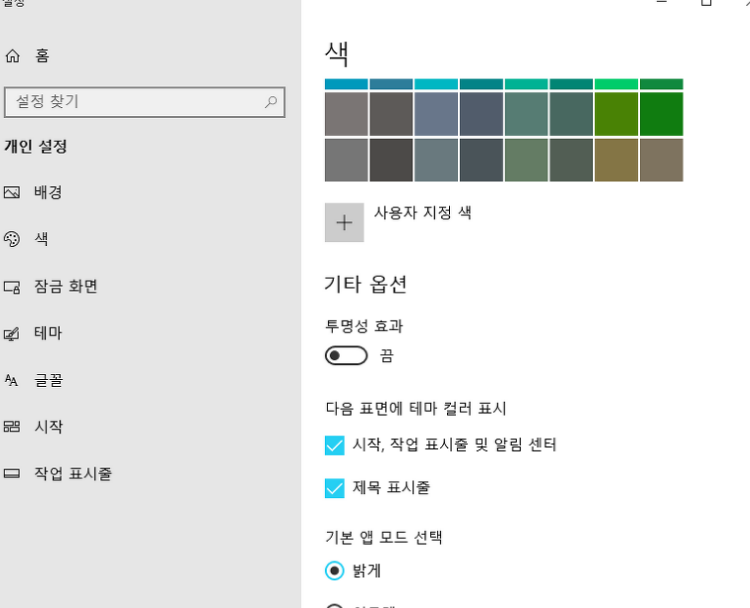Viewport: 750px width, 608px height.
Task: Turn on the 투명성 효과 toggle
Action: coord(346,355)
